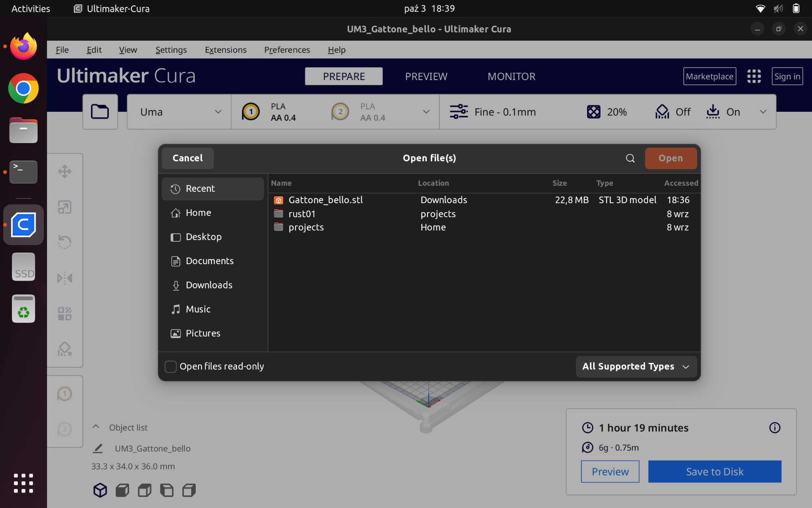Screen dimensions: 812x508
Task: Open the View menu
Action: pyautogui.click(x=128, y=50)
